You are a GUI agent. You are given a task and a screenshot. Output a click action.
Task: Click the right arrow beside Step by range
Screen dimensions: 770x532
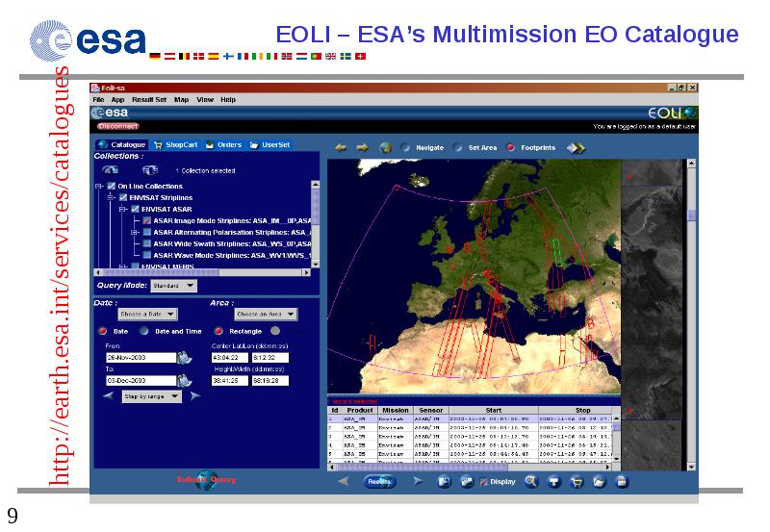tap(195, 395)
